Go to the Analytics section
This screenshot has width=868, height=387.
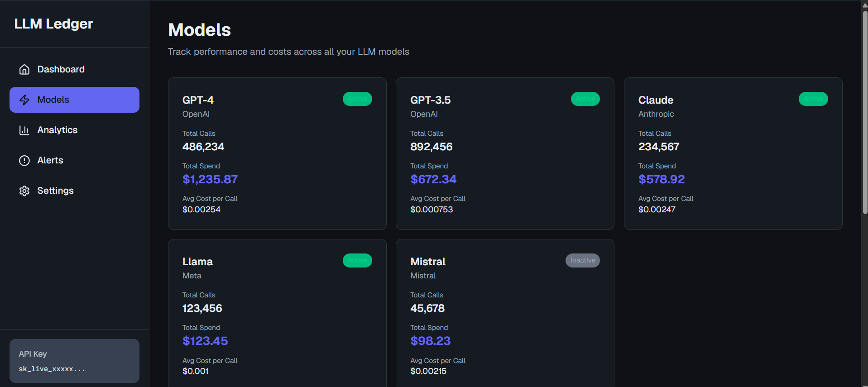click(74, 130)
